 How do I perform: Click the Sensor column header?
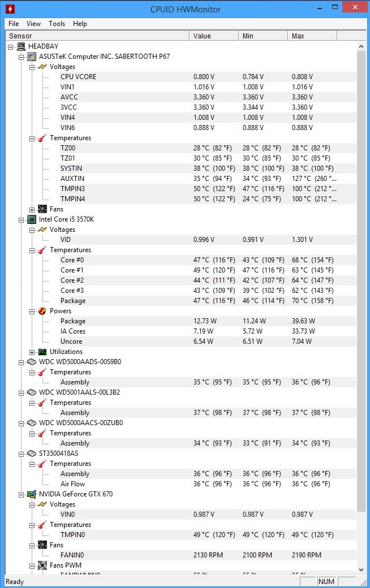[97, 36]
